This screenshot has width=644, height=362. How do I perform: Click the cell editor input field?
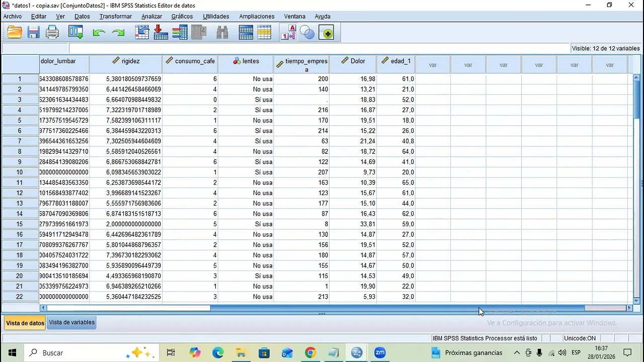tap(319, 48)
